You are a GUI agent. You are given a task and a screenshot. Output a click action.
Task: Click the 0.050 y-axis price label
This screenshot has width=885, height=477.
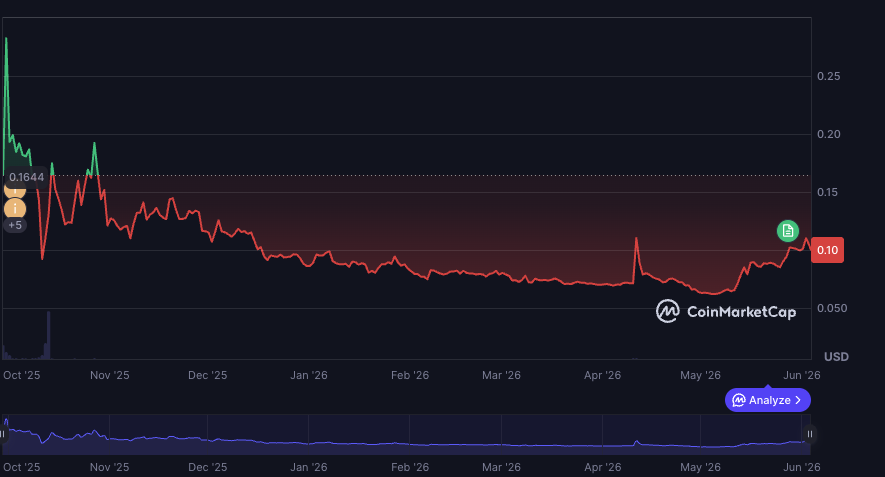[x=832, y=308]
